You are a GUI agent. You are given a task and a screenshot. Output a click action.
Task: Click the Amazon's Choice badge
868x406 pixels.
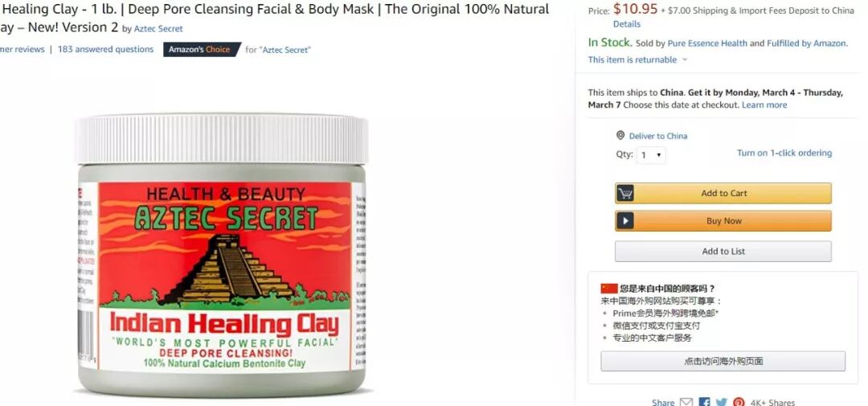(x=202, y=49)
